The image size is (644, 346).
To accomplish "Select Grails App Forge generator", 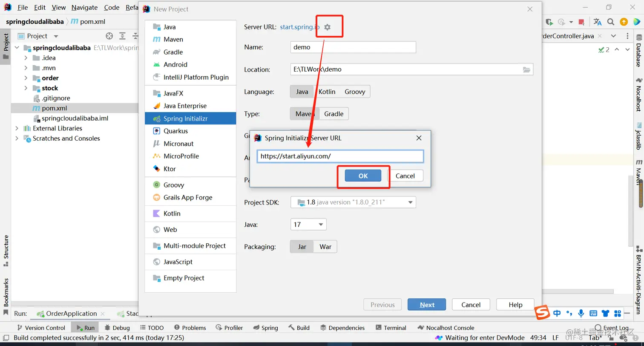I will click(x=190, y=197).
